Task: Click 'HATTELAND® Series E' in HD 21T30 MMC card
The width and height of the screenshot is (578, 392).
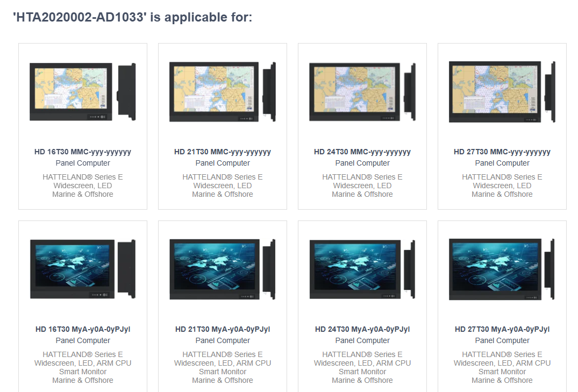Action: point(222,177)
